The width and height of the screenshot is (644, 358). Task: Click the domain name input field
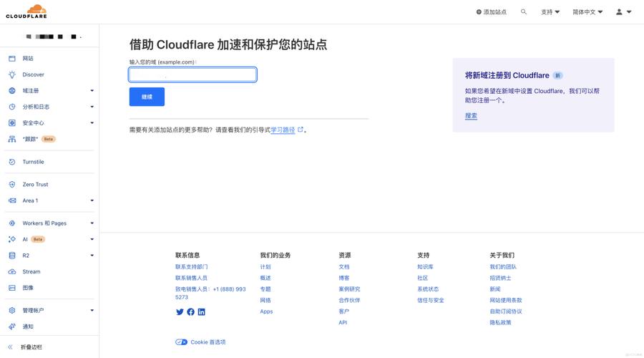192,74
